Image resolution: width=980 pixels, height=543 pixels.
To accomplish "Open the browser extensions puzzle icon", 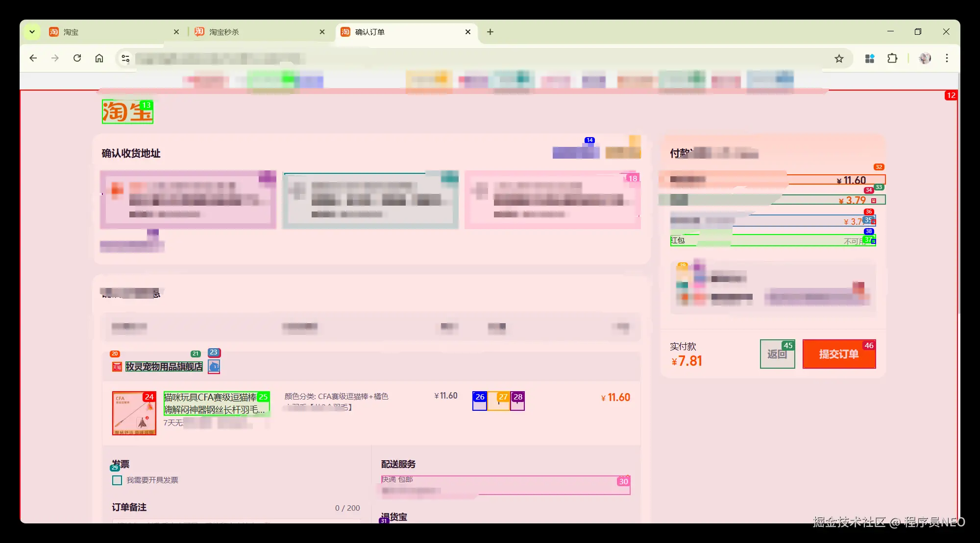I will [x=892, y=59].
